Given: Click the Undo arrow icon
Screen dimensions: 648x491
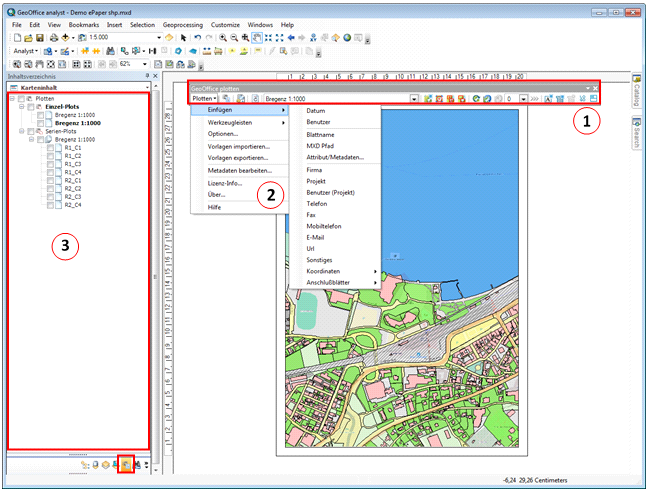Looking at the screenshot, I should point(197,37).
